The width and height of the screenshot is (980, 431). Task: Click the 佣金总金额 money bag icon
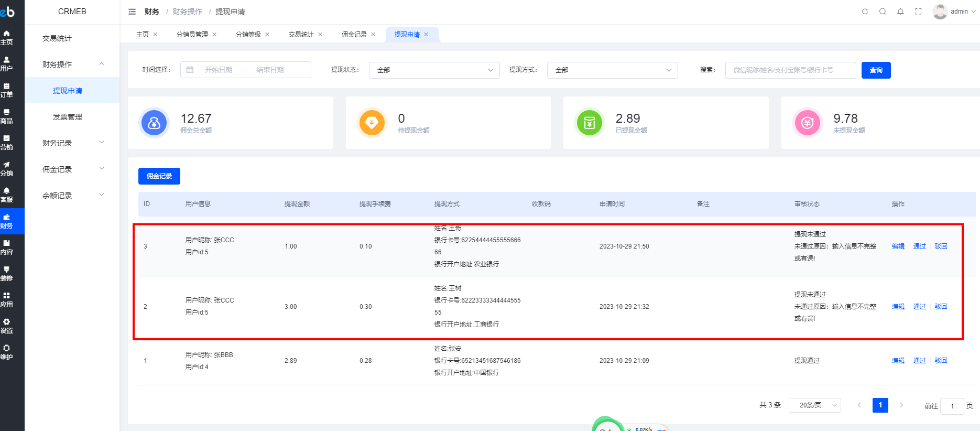coord(154,123)
